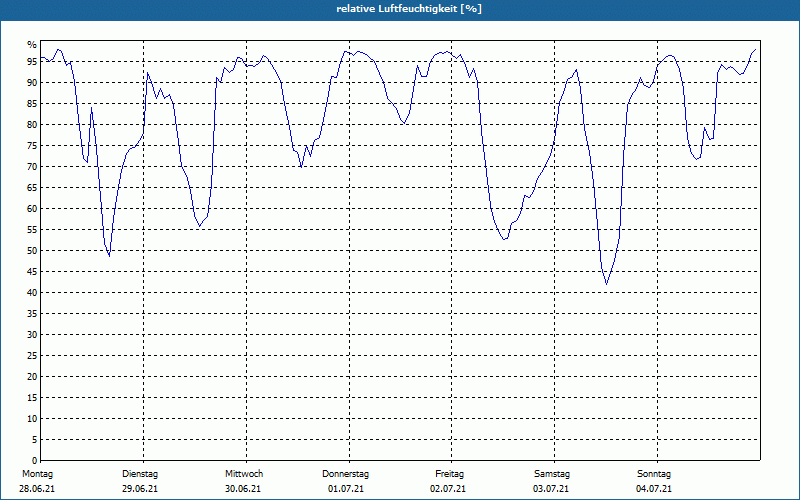Image resolution: width=800 pixels, height=500 pixels.
Task: Click the y-axis value 90
Action: coord(32,83)
